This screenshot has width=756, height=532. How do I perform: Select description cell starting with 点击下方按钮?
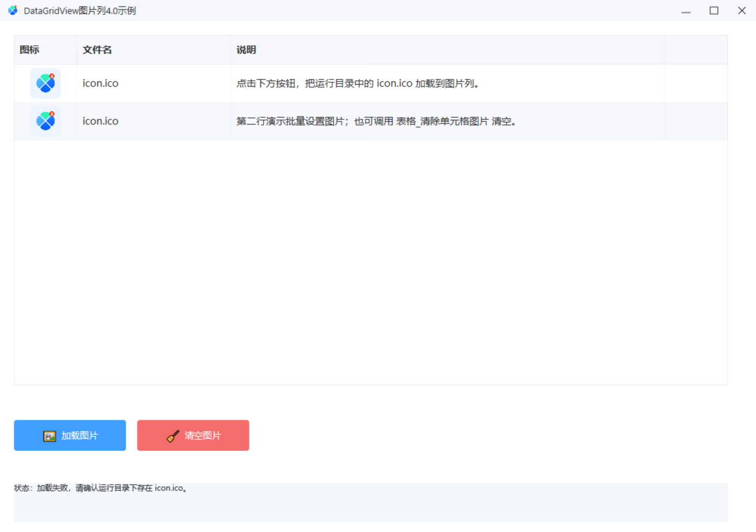coord(448,83)
